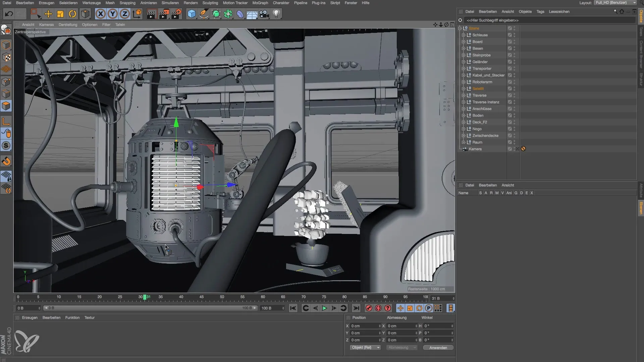Open Render Settings icon

[x=176, y=14]
